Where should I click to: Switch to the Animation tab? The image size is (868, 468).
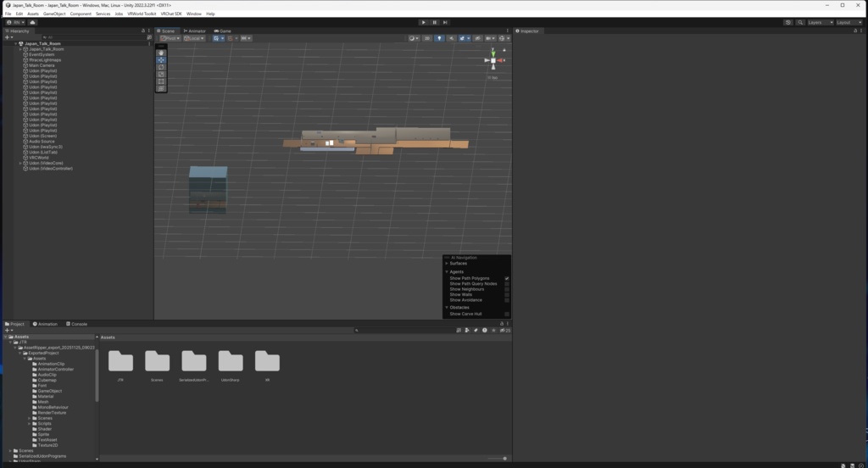pyautogui.click(x=45, y=324)
